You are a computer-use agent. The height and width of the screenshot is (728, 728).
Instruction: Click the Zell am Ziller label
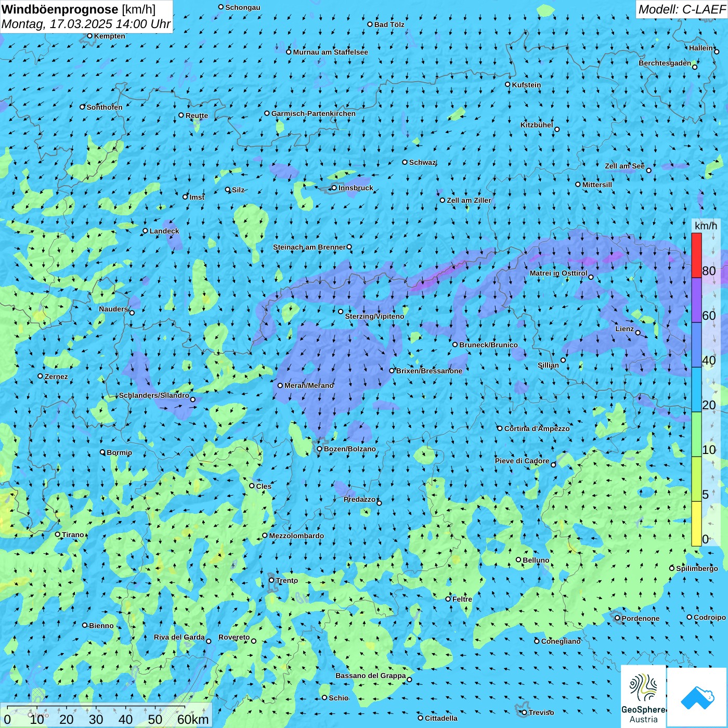point(469,200)
